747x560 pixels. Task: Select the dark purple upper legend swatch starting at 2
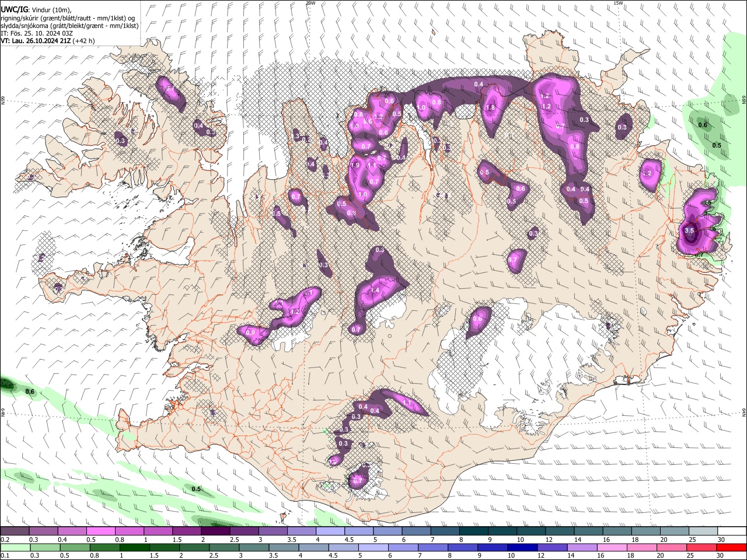[x=215, y=531]
